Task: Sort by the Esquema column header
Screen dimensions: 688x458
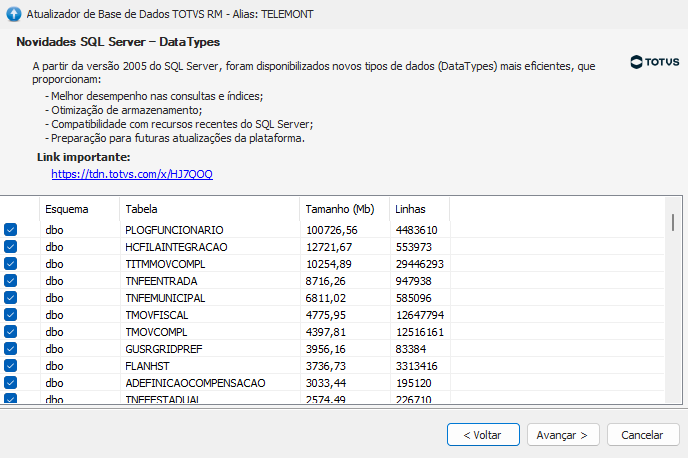Action: pos(79,209)
